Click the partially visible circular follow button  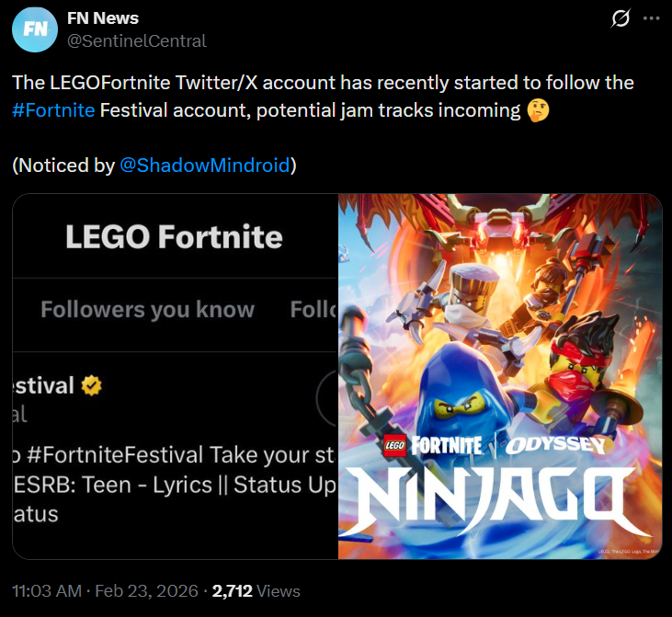pyautogui.click(x=327, y=399)
